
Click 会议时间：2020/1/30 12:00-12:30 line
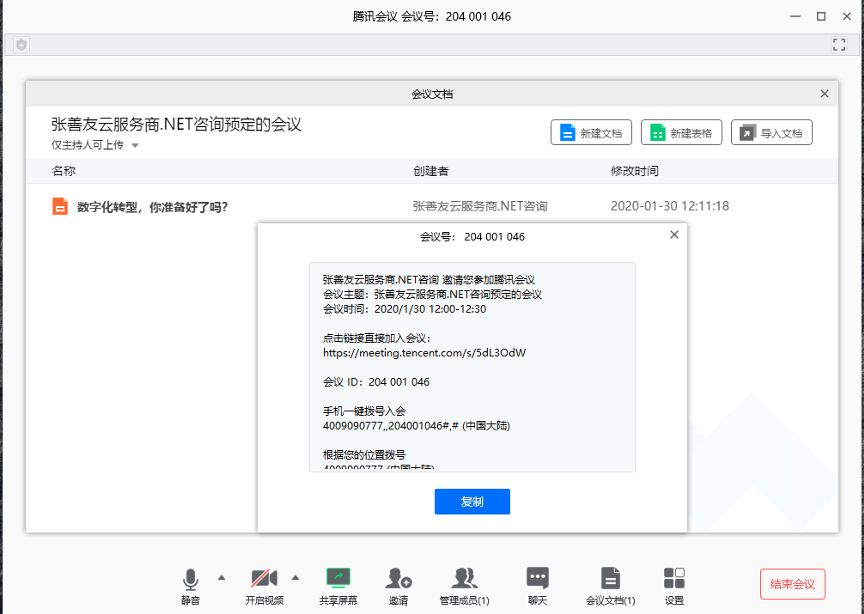[x=404, y=309]
